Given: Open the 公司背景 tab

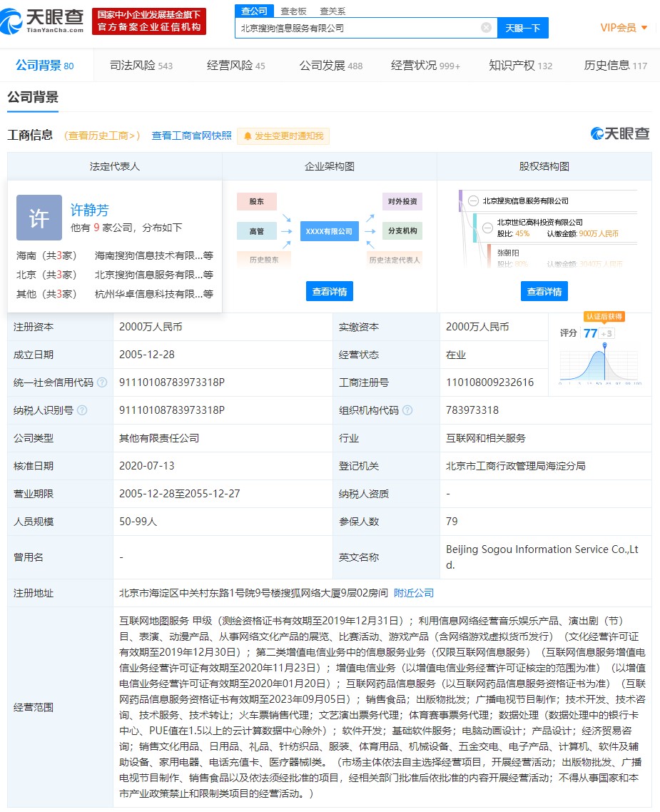Looking at the screenshot, I should coord(45,65).
